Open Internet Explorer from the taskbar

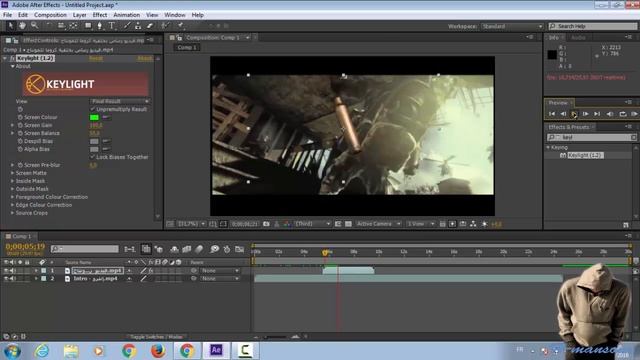[x=42, y=351]
